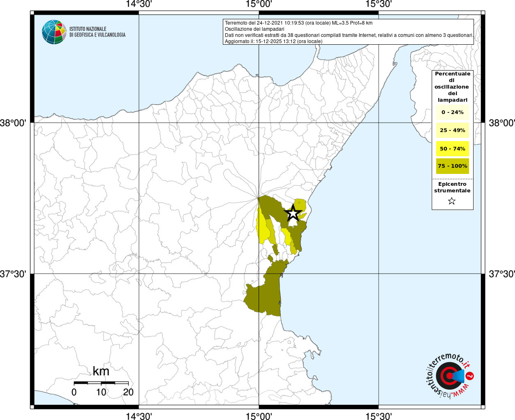The height and width of the screenshot is (420, 515).
Task: Click the bottom 15°00' longitude label
Action: coord(259,416)
